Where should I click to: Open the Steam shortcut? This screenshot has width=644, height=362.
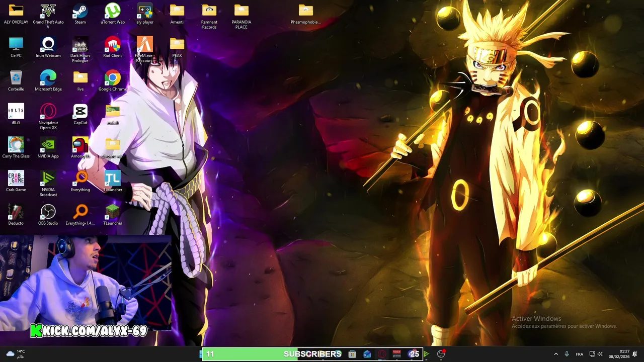click(80, 14)
